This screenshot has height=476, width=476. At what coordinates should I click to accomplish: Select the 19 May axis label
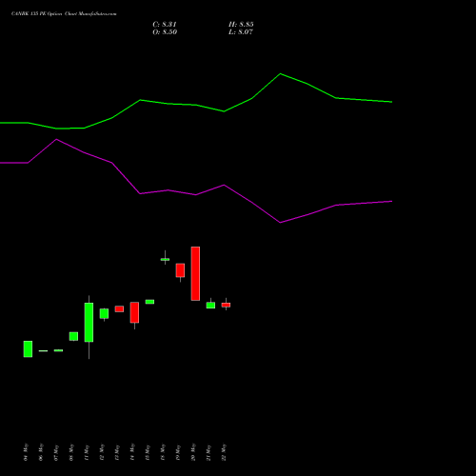(x=178, y=452)
